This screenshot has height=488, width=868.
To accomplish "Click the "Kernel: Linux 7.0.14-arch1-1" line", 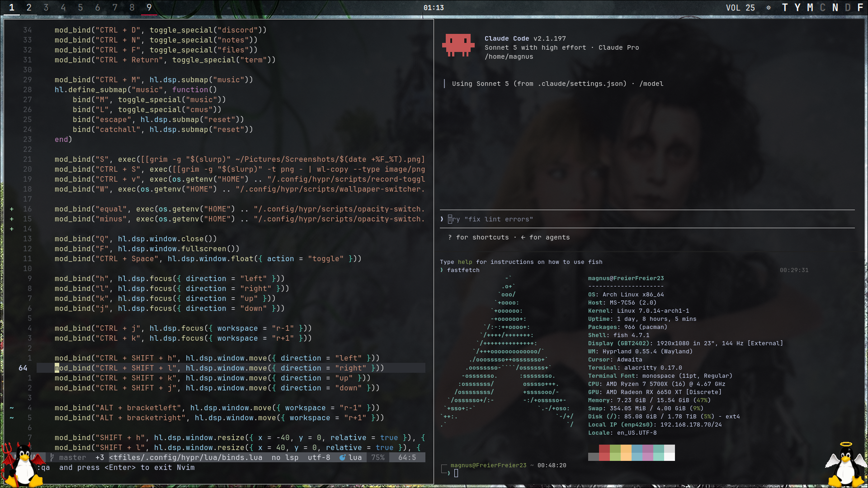I will (x=639, y=311).
